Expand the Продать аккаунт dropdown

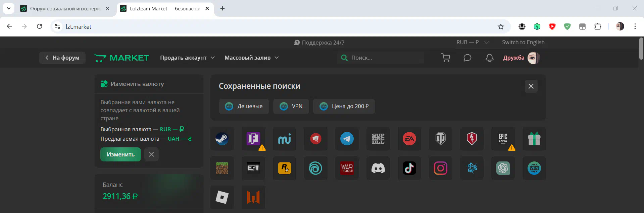click(187, 58)
